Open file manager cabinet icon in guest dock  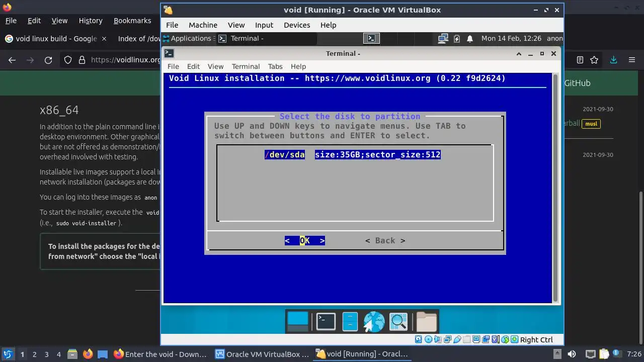click(350, 322)
